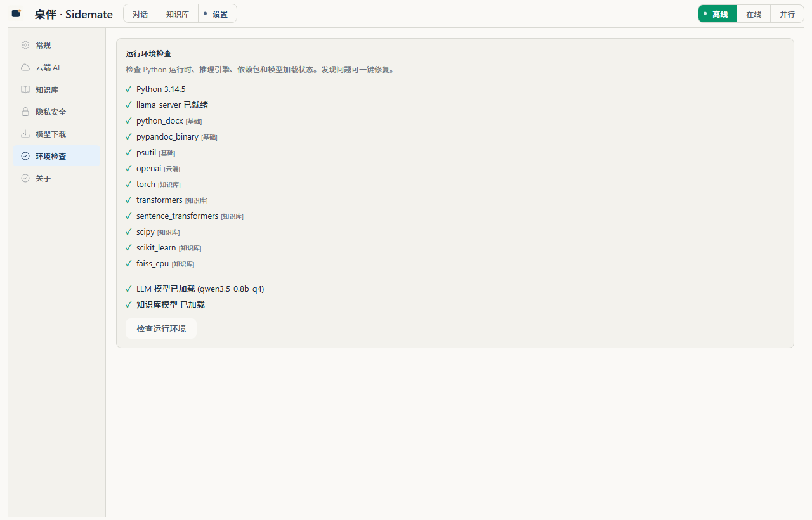Click the gear icon beside 常规
Screen dimensions: 812x520
[25, 45]
